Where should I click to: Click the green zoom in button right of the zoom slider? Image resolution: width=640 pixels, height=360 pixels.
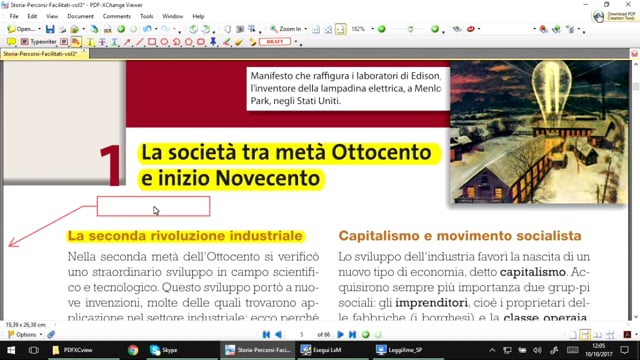[x=435, y=29]
